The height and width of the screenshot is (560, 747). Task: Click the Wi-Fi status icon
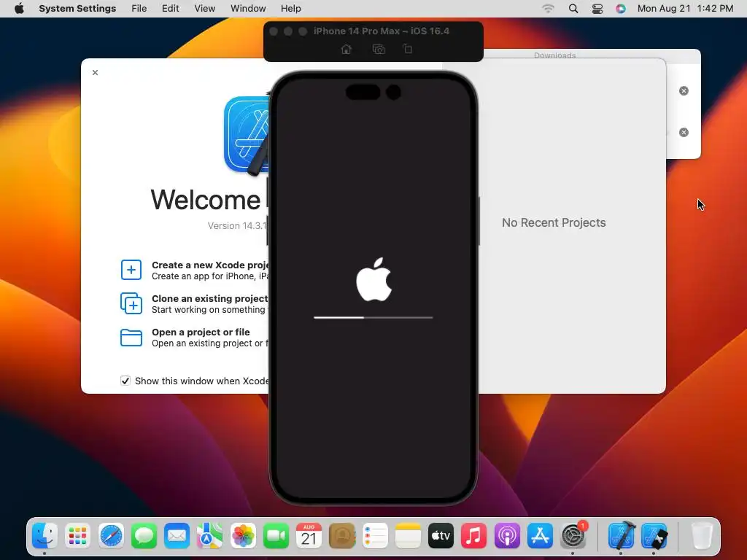pyautogui.click(x=549, y=9)
